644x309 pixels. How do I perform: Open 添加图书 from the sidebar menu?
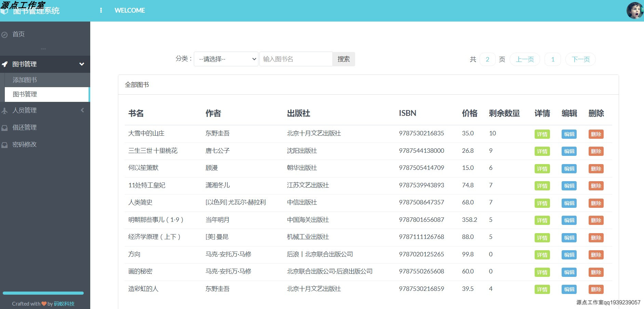pyautogui.click(x=24, y=80)
